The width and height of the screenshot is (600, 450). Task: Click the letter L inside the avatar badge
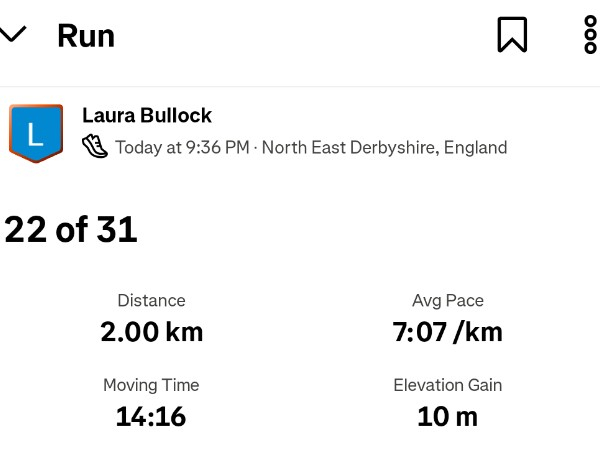[36, 133]
